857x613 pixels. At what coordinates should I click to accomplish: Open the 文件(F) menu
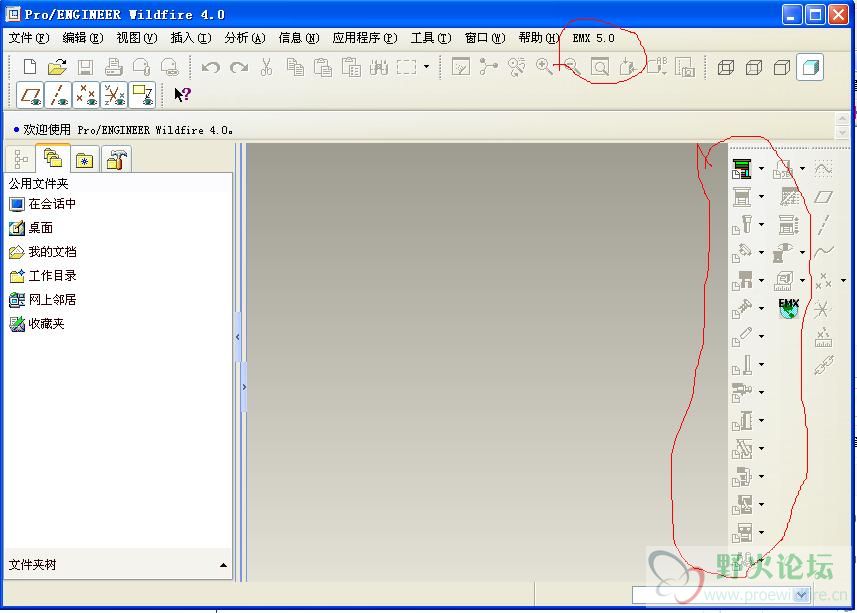point(29,38)
